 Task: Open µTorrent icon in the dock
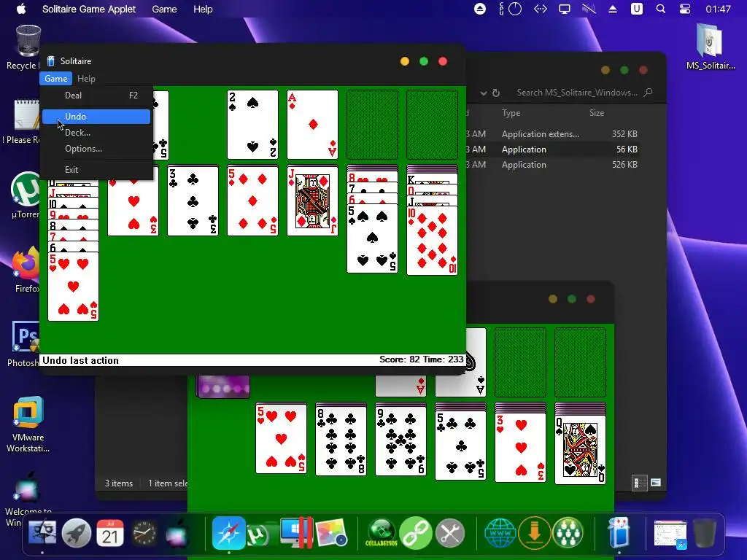click(259, 534)
